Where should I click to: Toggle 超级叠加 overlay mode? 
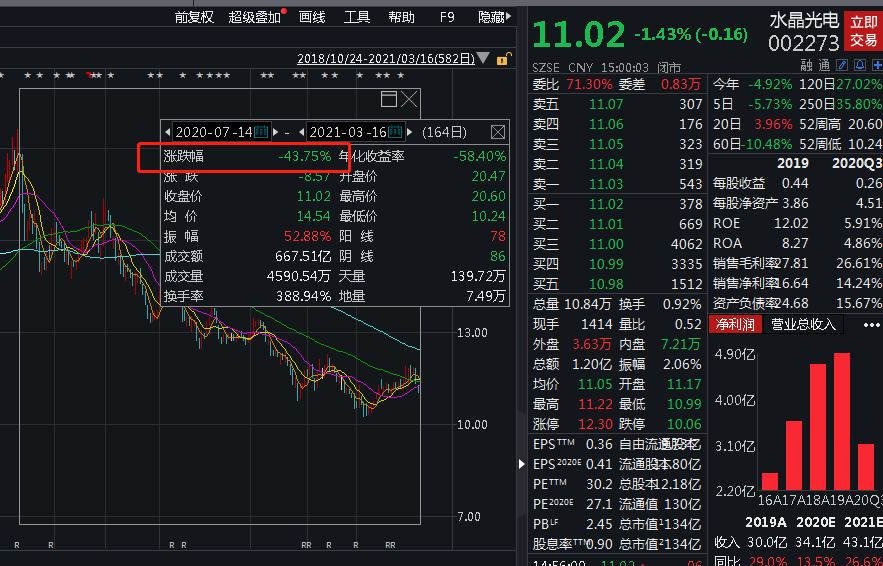255,17
